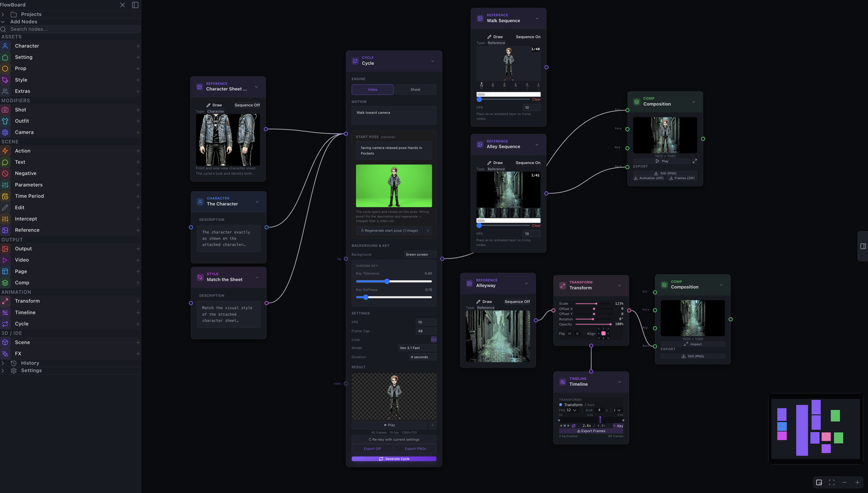Screen dimensions: 868x493
Task: Open the Projects item in sidebar
Action: 71,14
